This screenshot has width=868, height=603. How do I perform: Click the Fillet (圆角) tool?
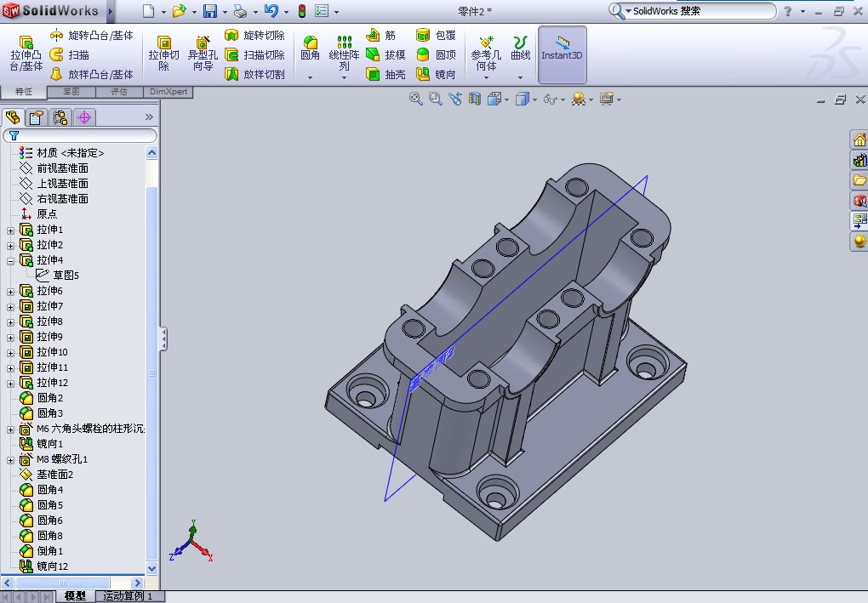tap(310, 48)
